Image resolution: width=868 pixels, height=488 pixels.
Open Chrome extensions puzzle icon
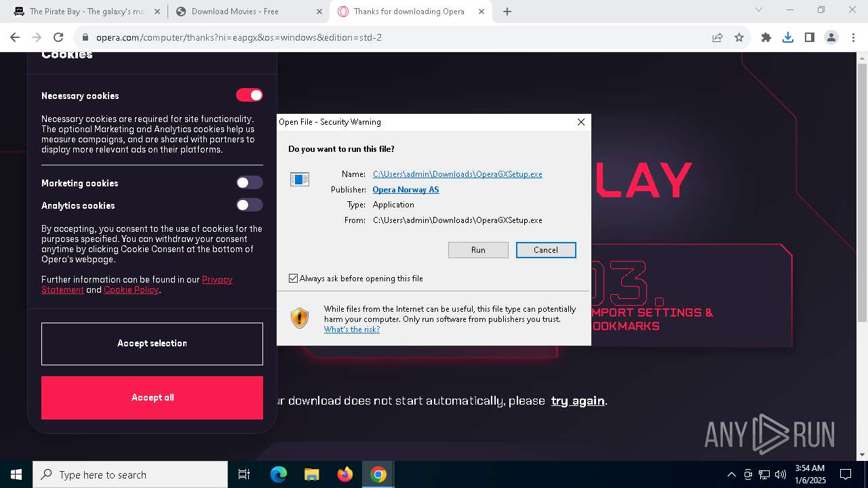[x=766, y=37]
